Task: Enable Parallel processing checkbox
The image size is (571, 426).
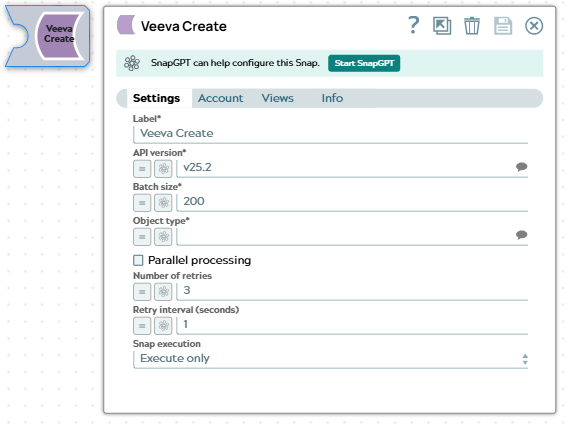Action: coord(138,260)
